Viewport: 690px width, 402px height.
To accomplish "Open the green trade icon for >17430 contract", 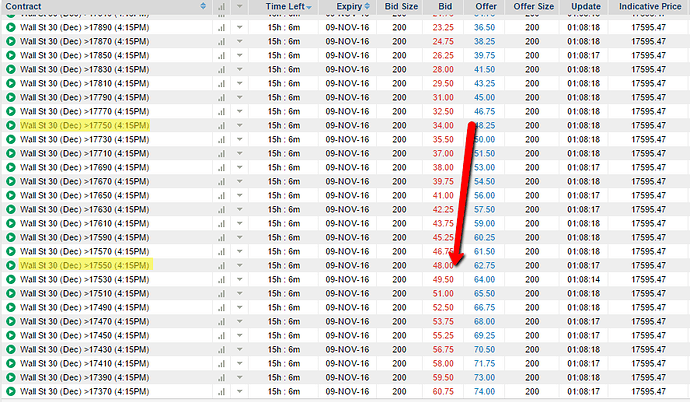I will 11,349.
